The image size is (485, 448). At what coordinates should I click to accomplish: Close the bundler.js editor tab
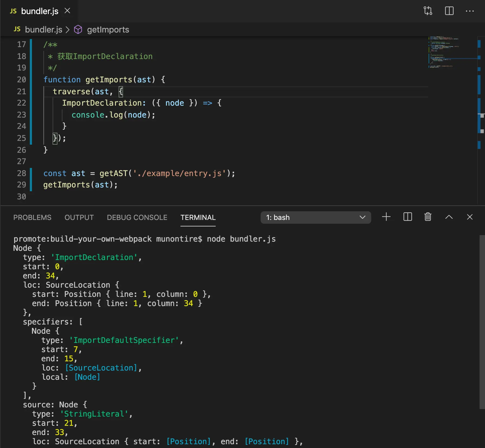(x=67, y=11)
